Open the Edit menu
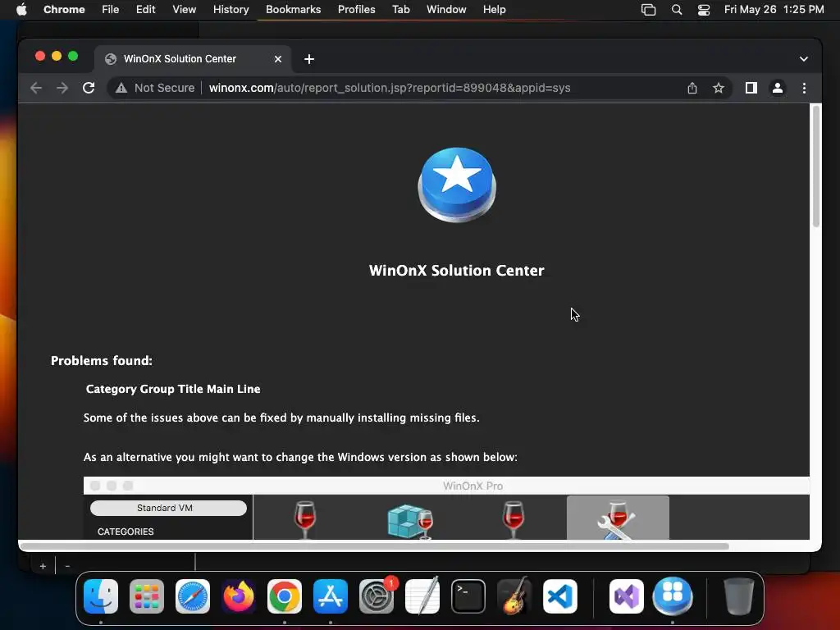Image resolution: width=840 pixels, height=630 pixels. [x=145, y=10]
